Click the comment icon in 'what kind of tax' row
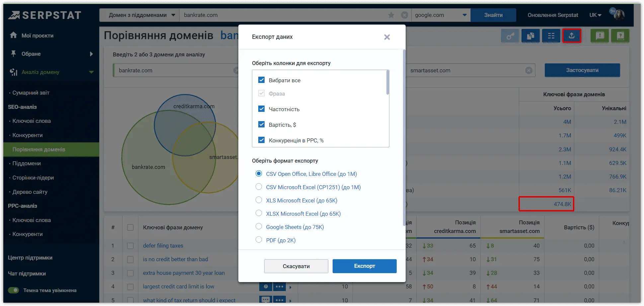This screenshot has height=306, width=644. (x=266, y=300)
